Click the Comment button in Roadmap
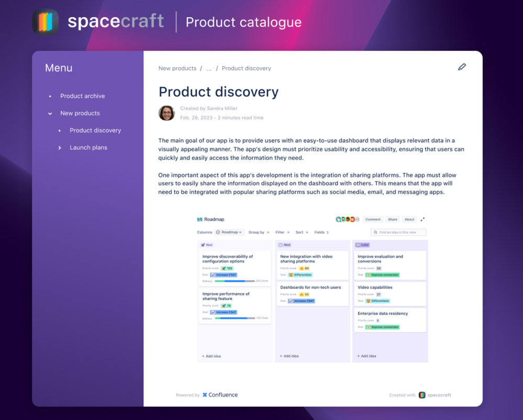The height and width of the screenshot is (420, 523). [x=373, y=219]
